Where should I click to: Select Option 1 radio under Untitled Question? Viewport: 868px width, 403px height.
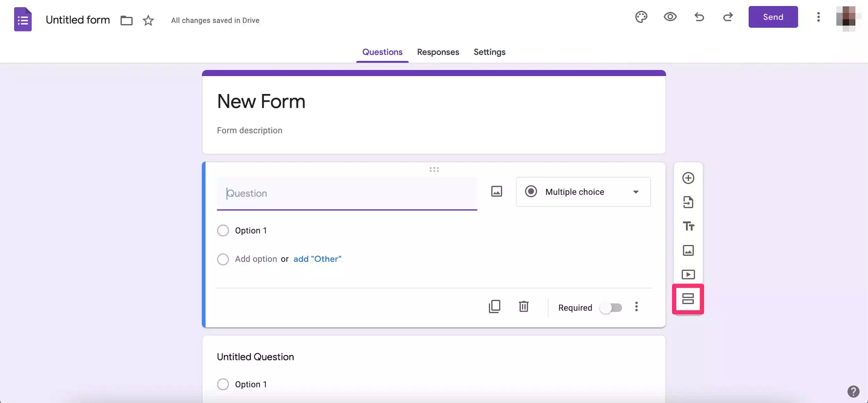point(223,385)
